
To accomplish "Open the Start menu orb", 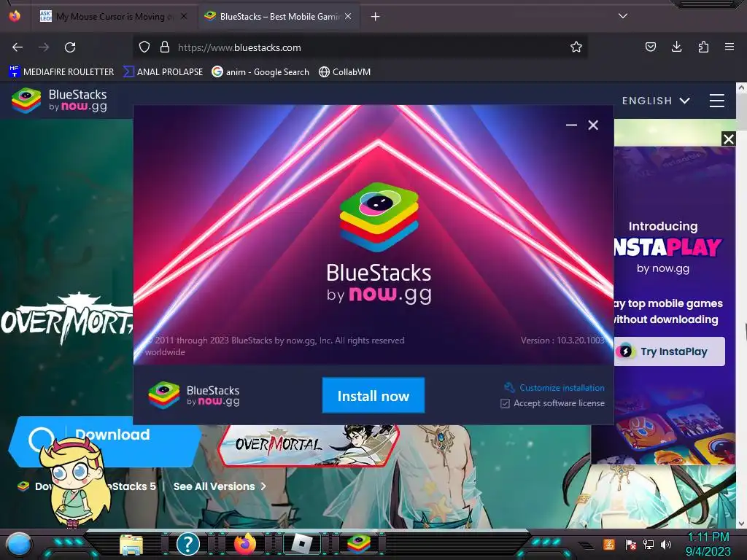I will (x=19, y=544).
